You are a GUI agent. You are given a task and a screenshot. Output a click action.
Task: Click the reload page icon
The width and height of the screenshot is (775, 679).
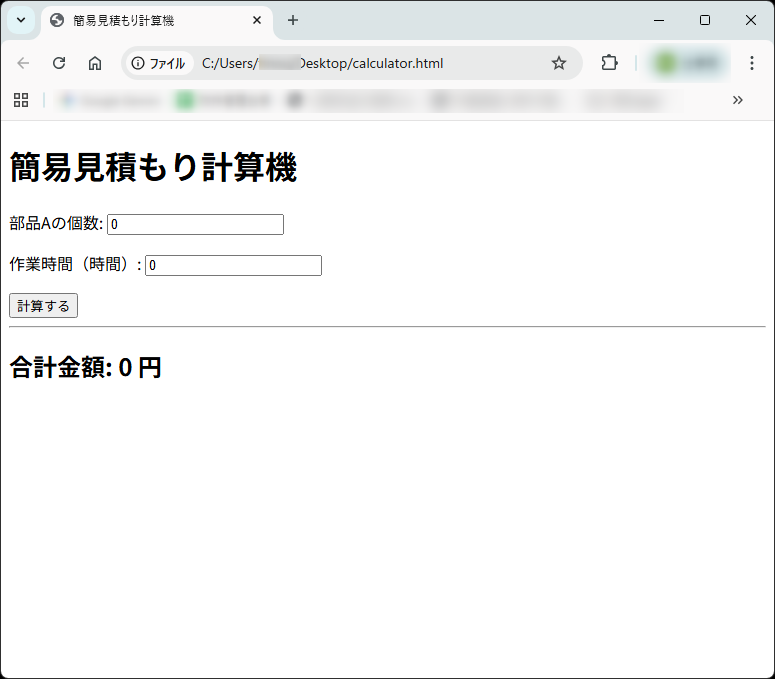[x=59, y=63]
